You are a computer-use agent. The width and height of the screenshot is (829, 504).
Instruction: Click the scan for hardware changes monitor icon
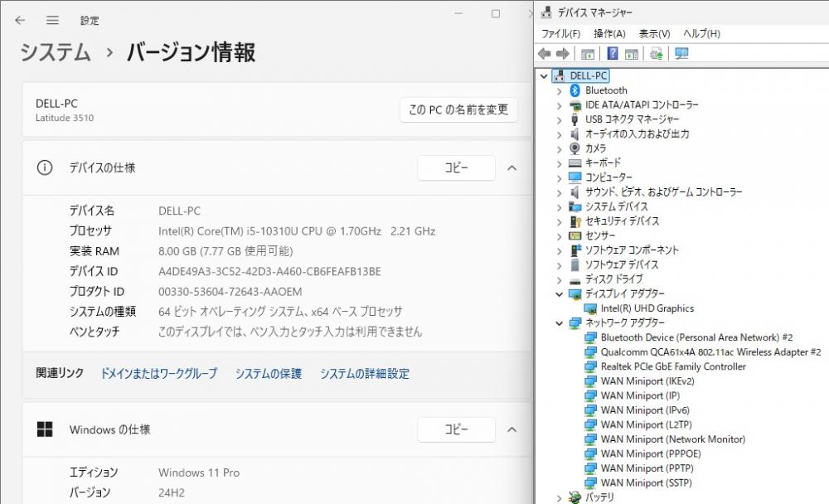[x=681, y=53]
